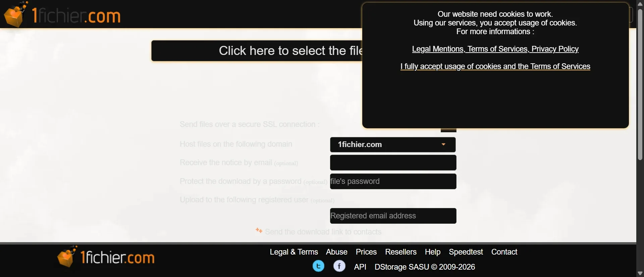Open the Facebook icon in the footer

tap(339, 266)
